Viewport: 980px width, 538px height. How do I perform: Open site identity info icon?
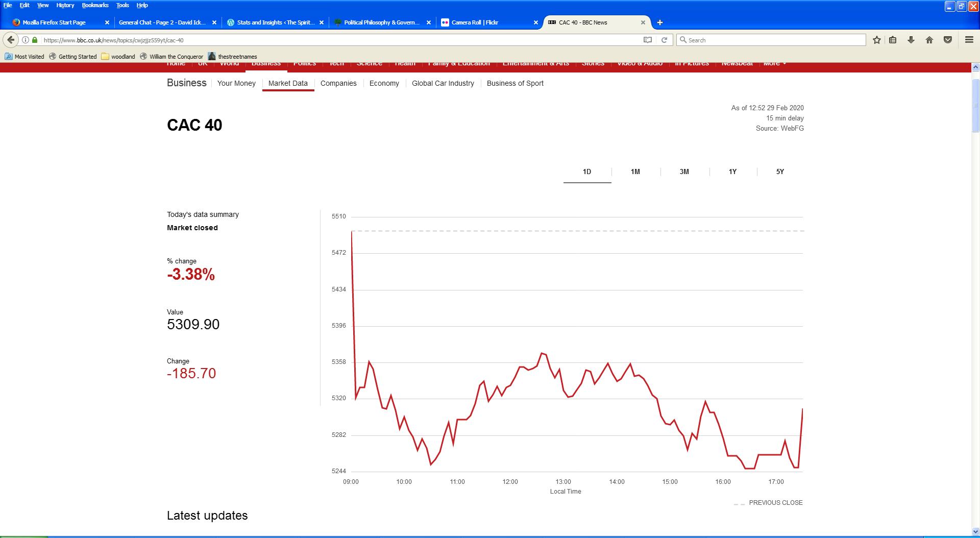click(26, 40)
